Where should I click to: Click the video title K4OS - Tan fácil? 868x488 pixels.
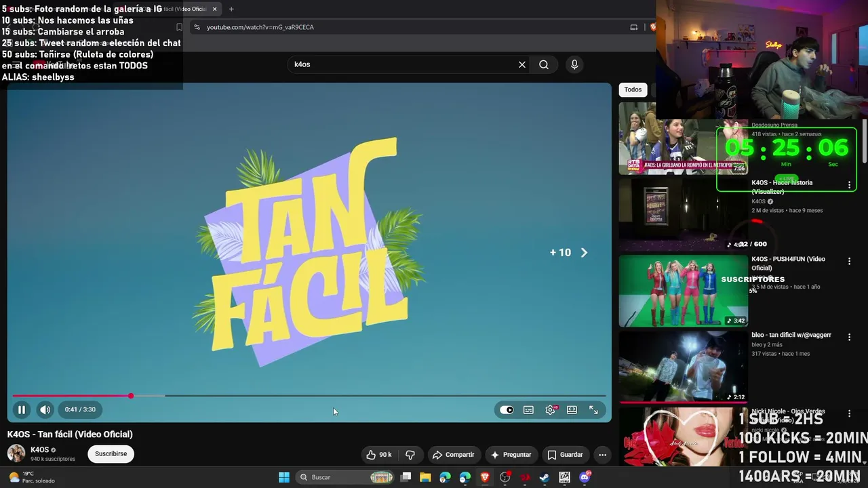(x=70, y=434)
